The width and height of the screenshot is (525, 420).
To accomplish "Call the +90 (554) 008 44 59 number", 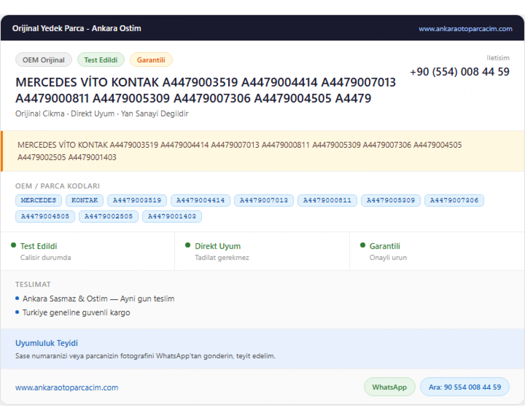I will point(460,72).
